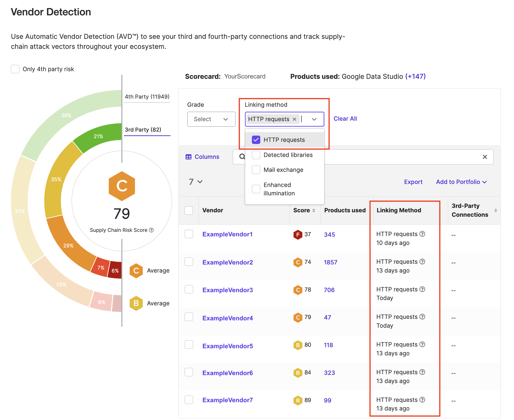Screen dimensions: 514x420
Task: Open 345 products used for ExampleVendor1
Action: [x=330, y=234]
